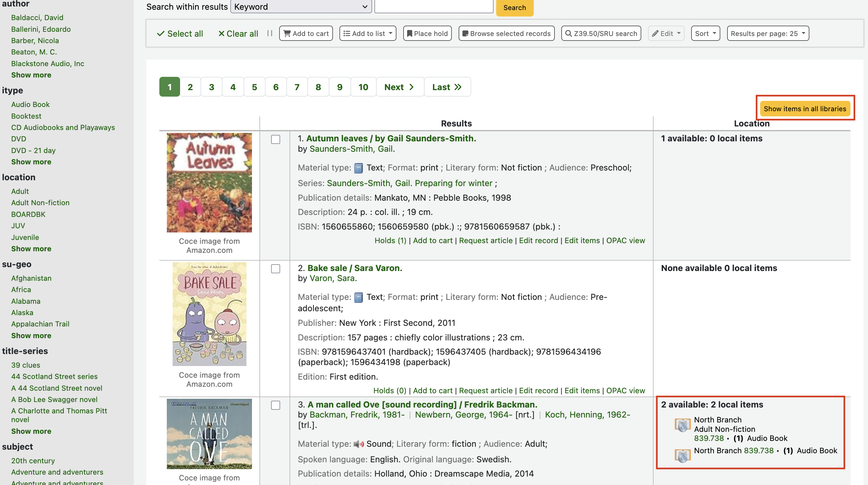Screen dimensions: 868x485
Task: Expand the Add to list dropdown
Action: click(x=368, y=33)
